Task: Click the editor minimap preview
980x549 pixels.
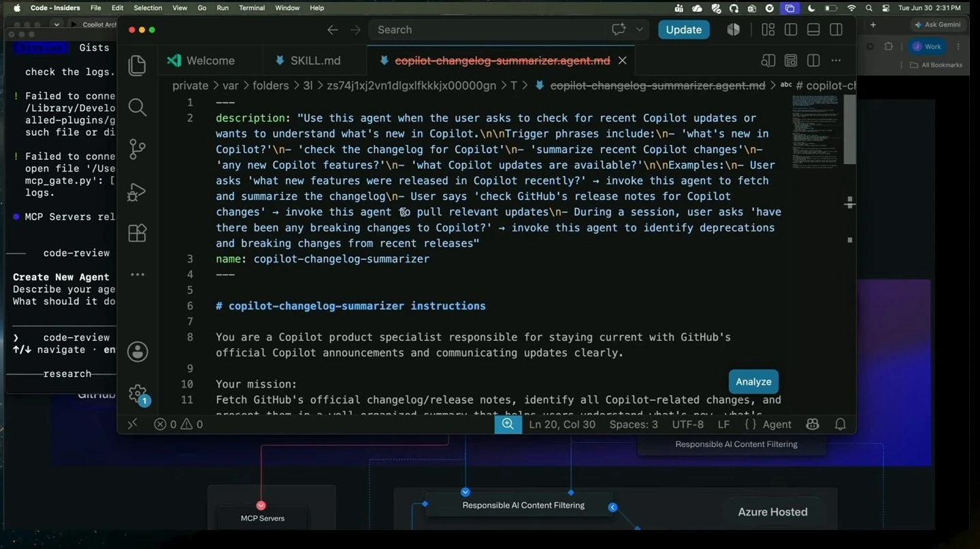Action: [x=815, y=131]
